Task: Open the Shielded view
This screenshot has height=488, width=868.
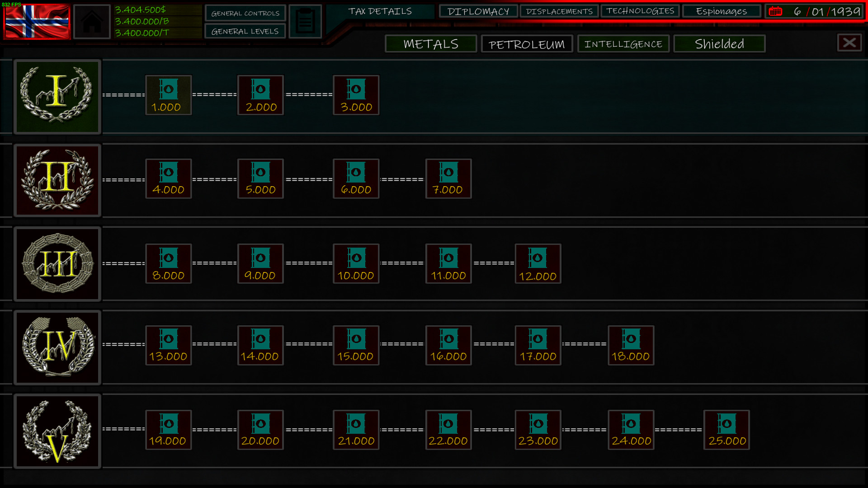Action: (x=719, y=44)
